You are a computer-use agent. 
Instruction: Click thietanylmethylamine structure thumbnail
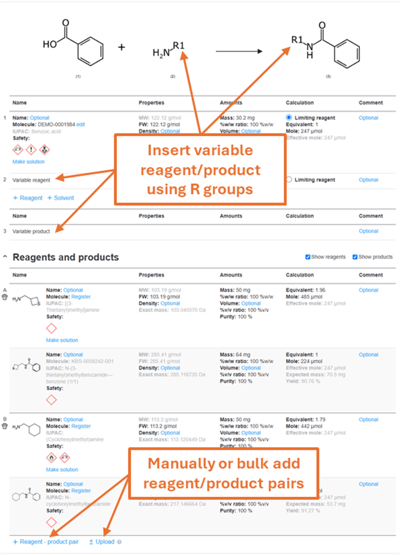coord(27,301)
